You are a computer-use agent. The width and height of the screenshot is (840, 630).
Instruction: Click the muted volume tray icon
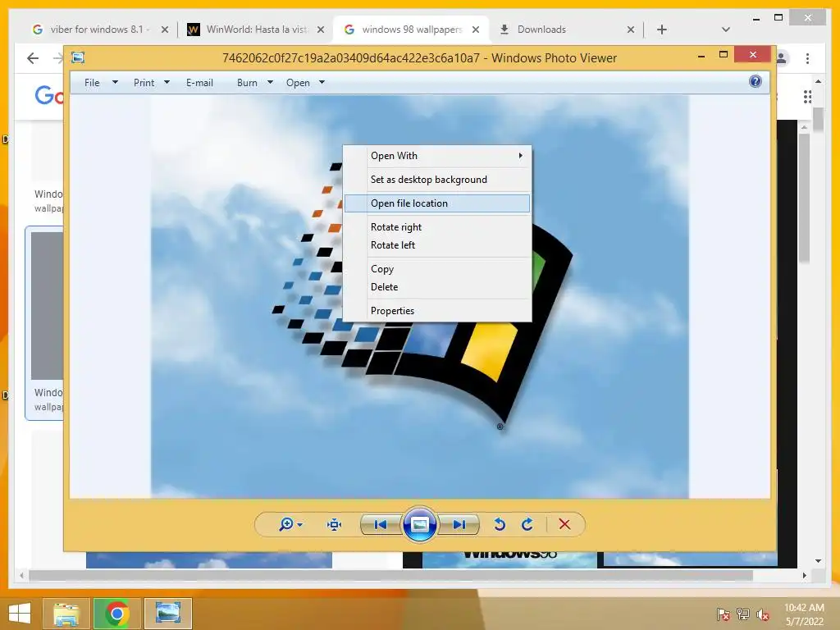763,614
